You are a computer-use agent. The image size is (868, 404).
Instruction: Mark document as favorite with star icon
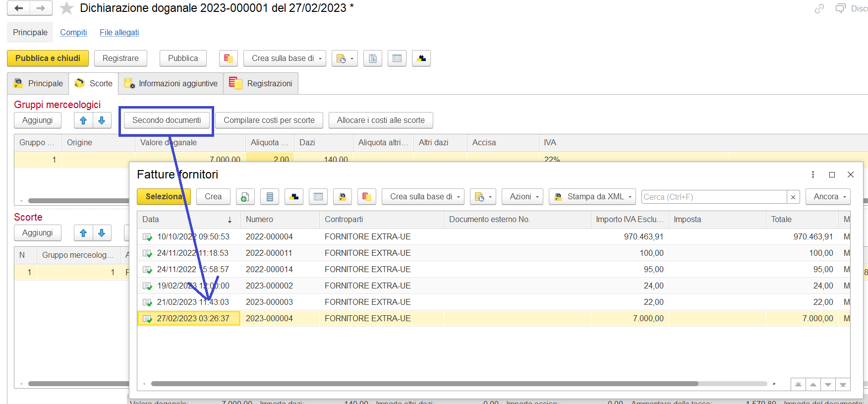pos(66,8)
